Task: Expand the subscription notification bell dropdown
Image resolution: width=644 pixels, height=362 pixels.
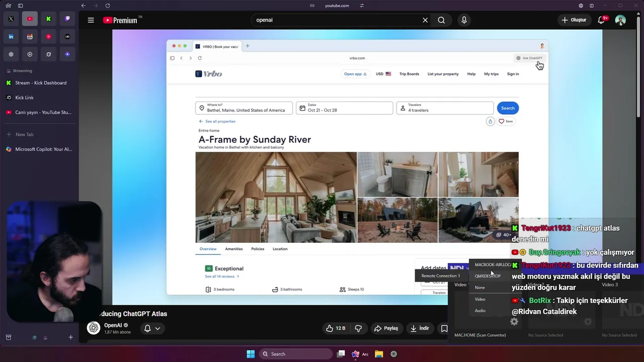Action: coord(152,328)
